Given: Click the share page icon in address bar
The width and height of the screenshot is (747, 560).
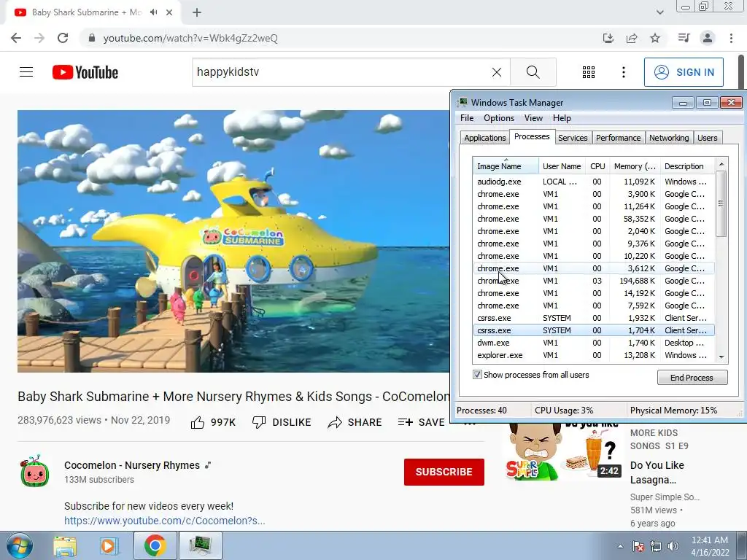Looking at the screenshot, I should click(x=632, y=38).
